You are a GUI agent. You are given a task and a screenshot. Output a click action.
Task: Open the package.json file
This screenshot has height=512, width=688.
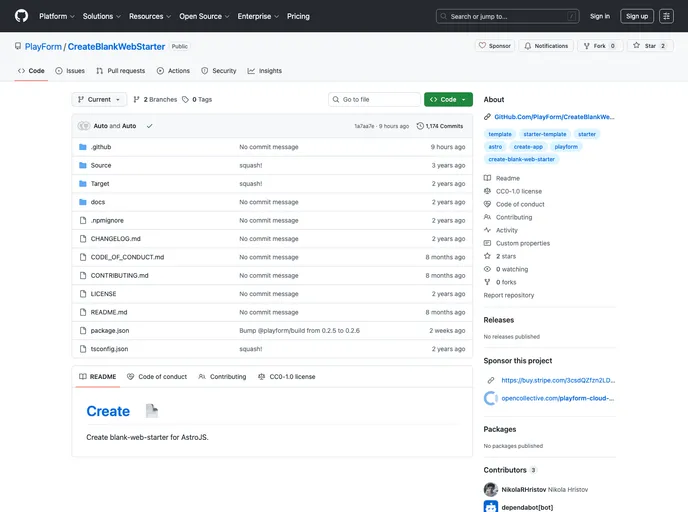pyautogui.click(x=110, y=330)
